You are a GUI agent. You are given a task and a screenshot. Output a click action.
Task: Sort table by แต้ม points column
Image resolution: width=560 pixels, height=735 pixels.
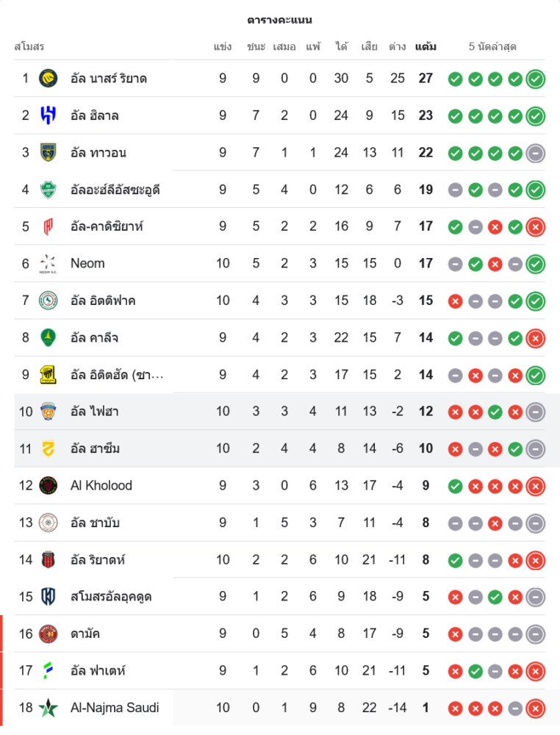coord(426,47)
